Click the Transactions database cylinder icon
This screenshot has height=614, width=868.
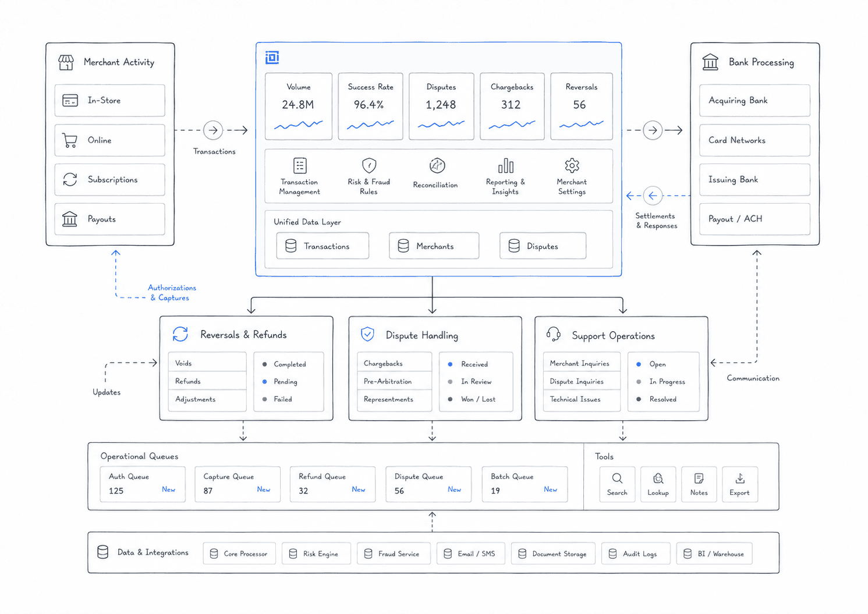[x=291, y=246]
